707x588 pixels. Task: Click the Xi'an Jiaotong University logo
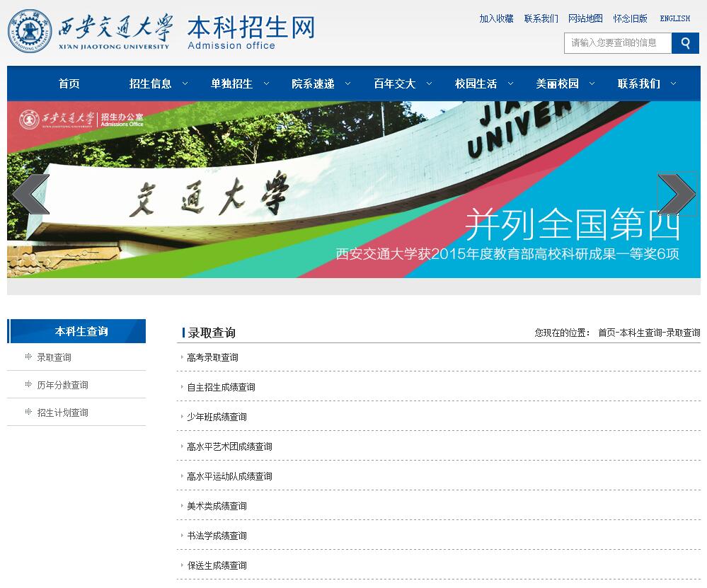pyautogui.click(x=89, y=30)
